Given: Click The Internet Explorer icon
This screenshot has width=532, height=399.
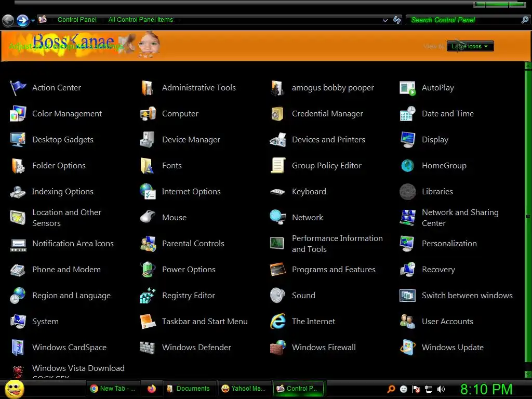Looking at the screenshot, I should pos(278,321).
